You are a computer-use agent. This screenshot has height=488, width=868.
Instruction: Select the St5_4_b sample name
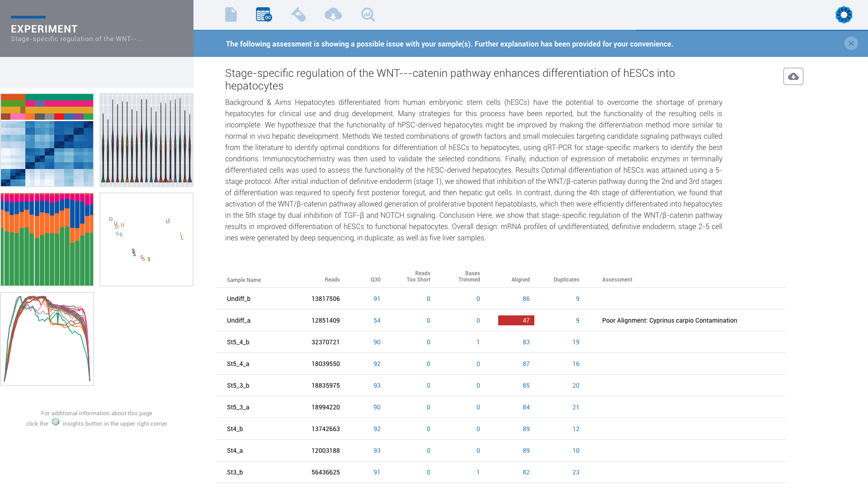pyautogui.click(x=238, y=342)
